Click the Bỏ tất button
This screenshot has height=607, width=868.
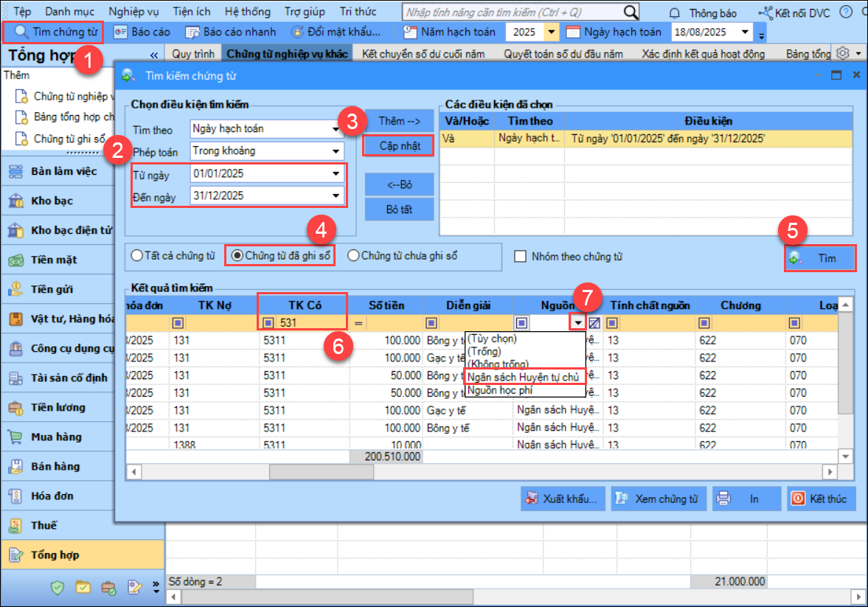pyautogui.click(x=399, y=209)
